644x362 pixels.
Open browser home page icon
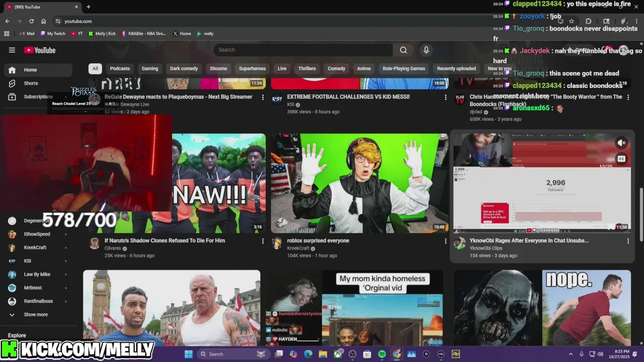click(x=44, y=21)
